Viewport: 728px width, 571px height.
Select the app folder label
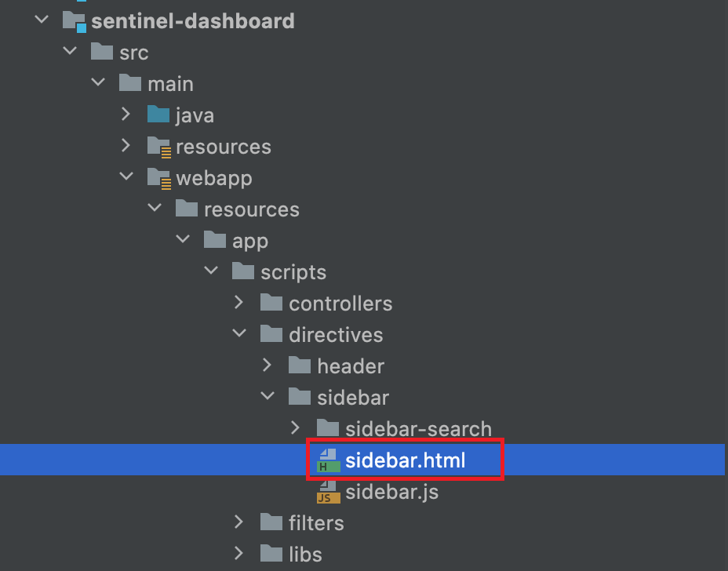[x=250, y=242]
